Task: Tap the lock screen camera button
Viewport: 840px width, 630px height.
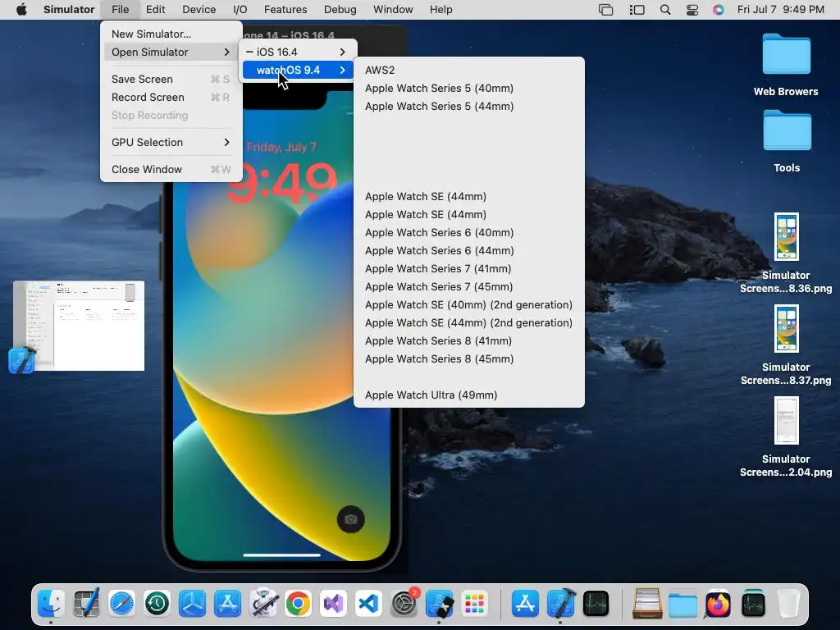Action: (351, 519)
